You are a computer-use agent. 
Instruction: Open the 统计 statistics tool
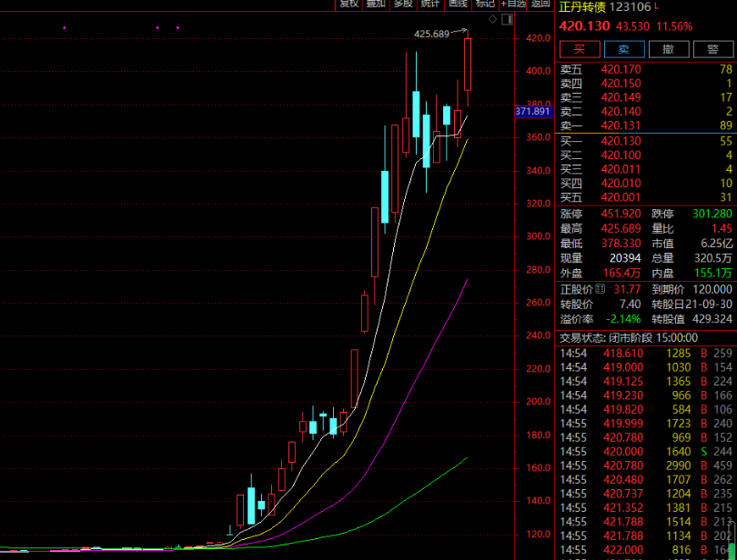[x=429, y=4]
